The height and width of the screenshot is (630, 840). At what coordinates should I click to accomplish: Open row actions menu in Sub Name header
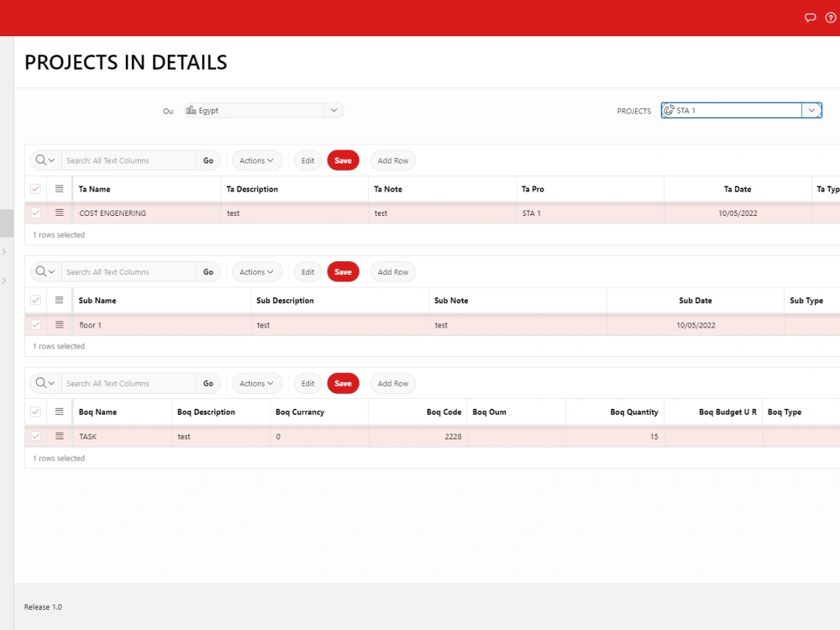click(x=59, y=301)
